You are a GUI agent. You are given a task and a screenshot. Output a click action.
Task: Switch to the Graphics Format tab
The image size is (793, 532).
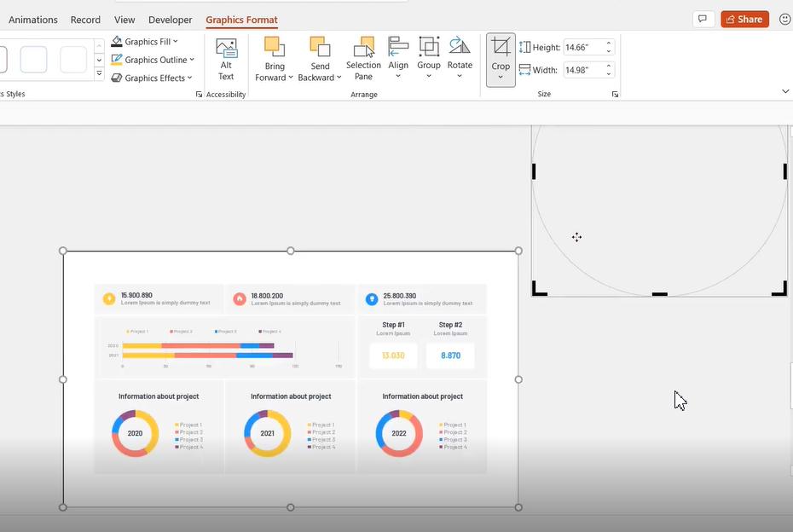[240, 19]
